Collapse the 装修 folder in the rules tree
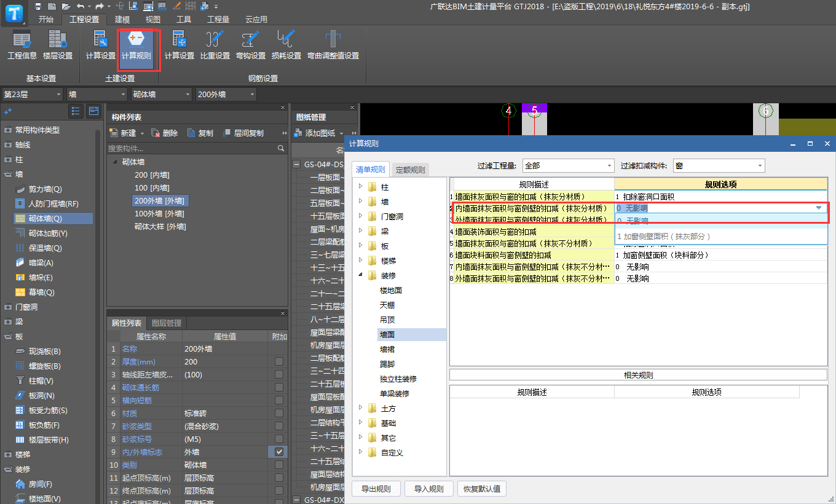The width and height of the screenshot is (836, 504). [x=361, y=275]
